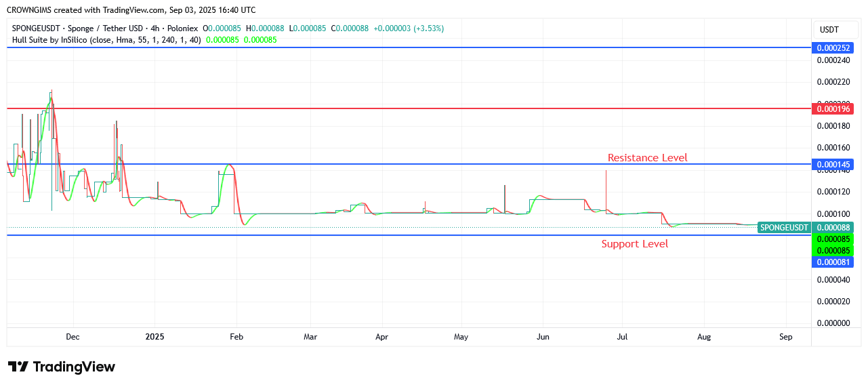Click the teal 0.000088 current price label
Image resolution: width=868 pixels, height=387 pixels.
pyautogui.click(x=833, y=228)
